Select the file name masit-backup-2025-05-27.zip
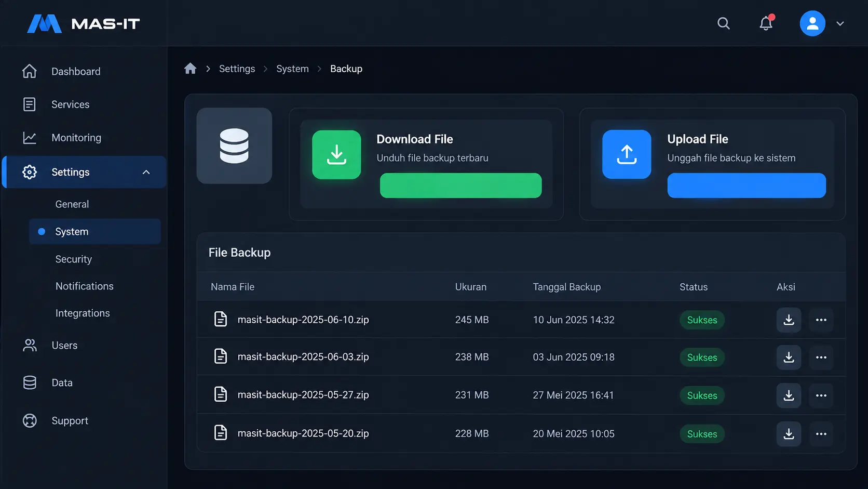Viewport: 868px width, 489px height. (303, 395)
